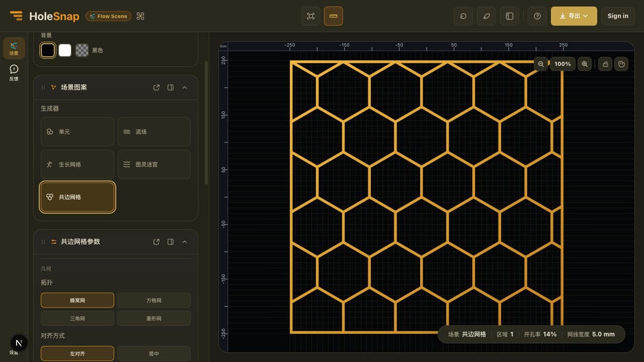Open the help question mark icon
This screenshot has width=644, height=362.
(x=537, y=16)
